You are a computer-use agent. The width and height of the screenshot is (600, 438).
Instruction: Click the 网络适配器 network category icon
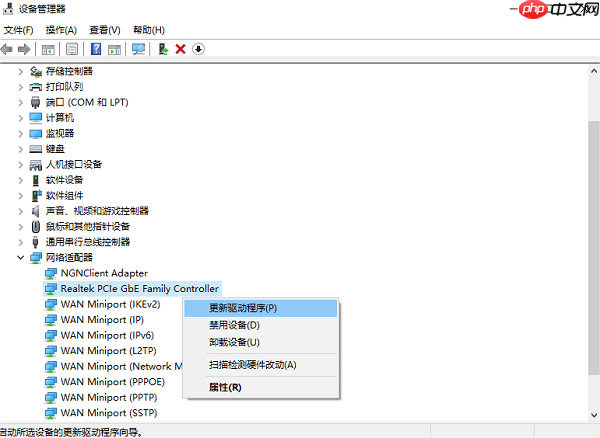pyautogui.click(x=36, y=258)
